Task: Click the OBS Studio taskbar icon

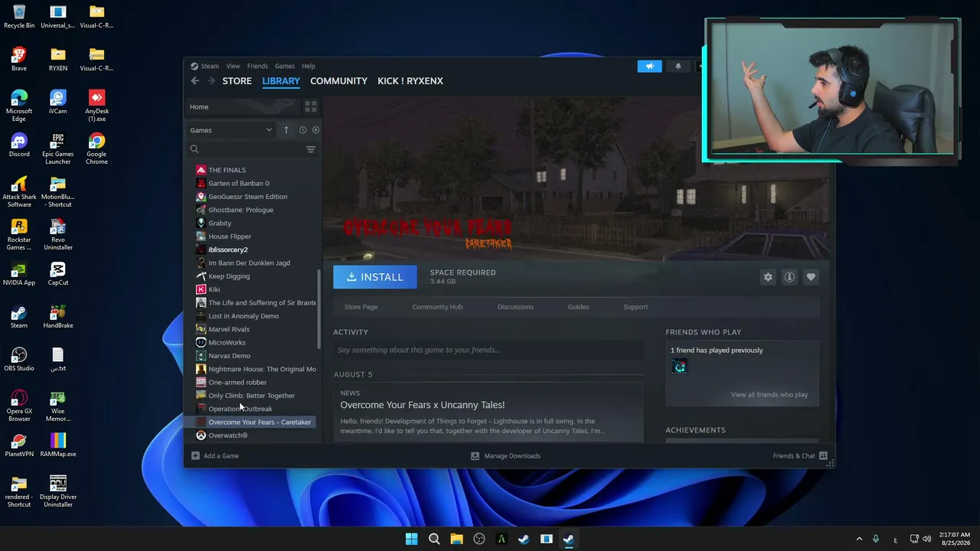Action: pos(479,539)
